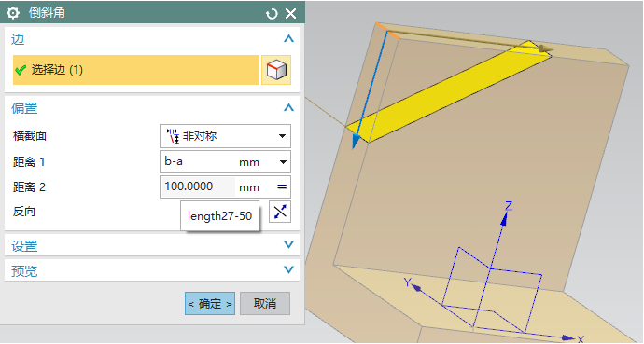Expand the 设置 section
644x344 pixels.
[x=288, y=245]
